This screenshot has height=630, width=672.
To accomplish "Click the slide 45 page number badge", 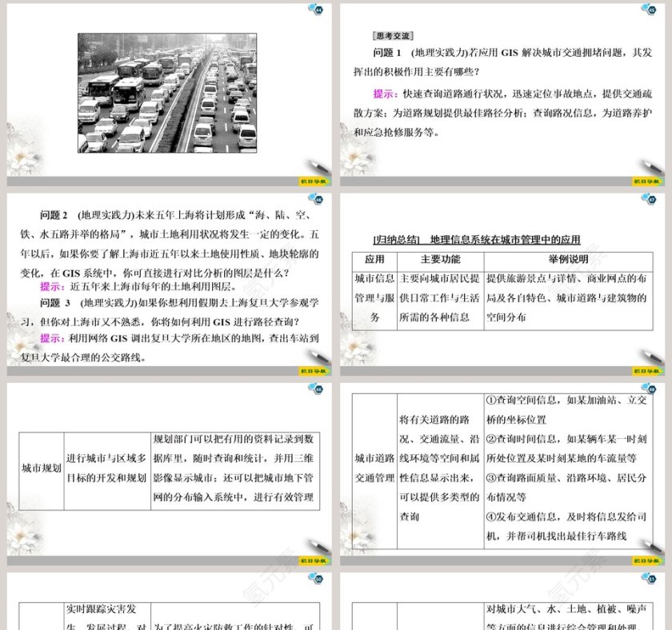I will tap(647, 9).
